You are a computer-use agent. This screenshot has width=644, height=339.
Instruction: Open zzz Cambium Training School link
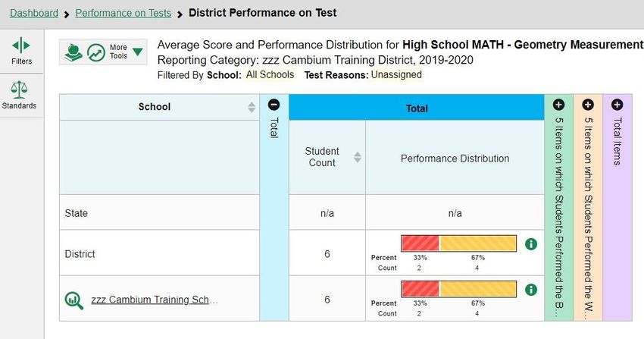tap(155, 300)
